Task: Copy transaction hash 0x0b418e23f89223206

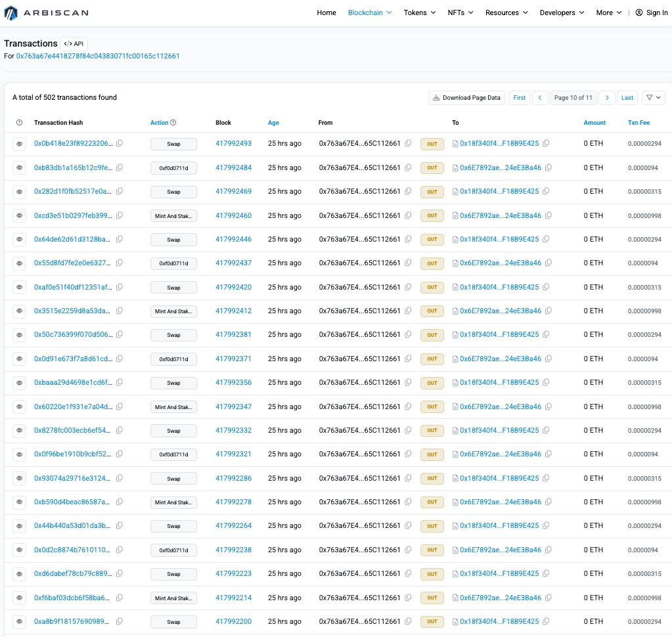Action: tap(120, 143)
